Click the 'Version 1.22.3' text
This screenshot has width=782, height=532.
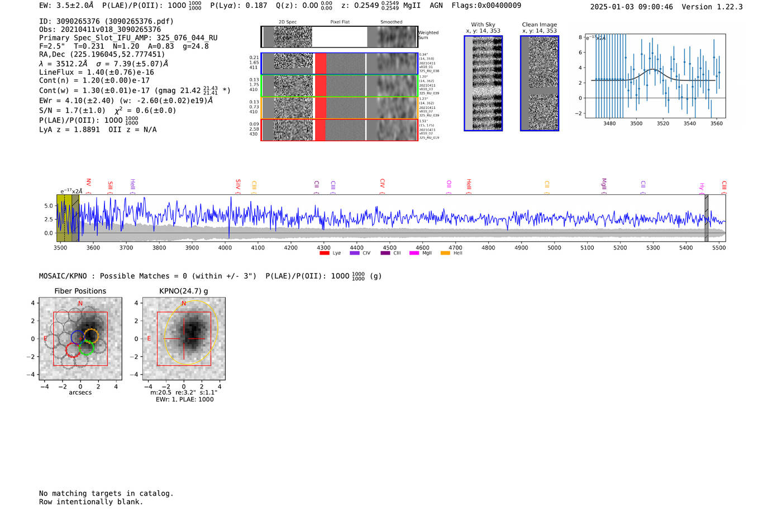(712, 7)
